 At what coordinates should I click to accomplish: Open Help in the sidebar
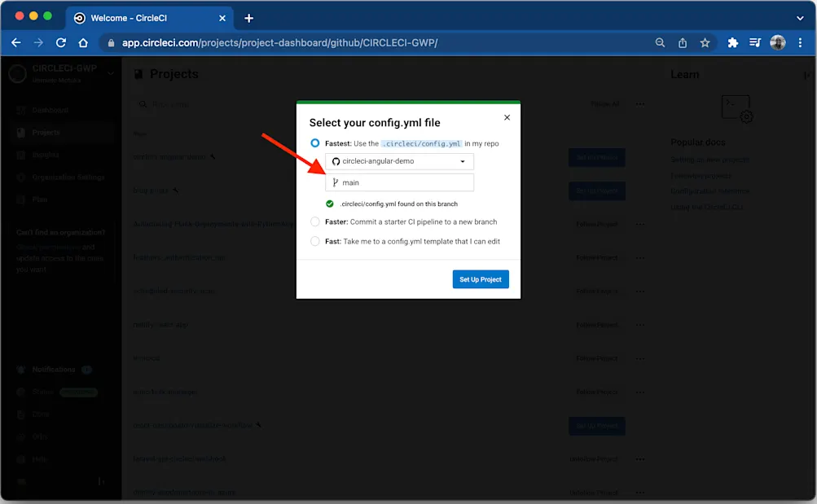pyautogui.click(x=40, y=459)
